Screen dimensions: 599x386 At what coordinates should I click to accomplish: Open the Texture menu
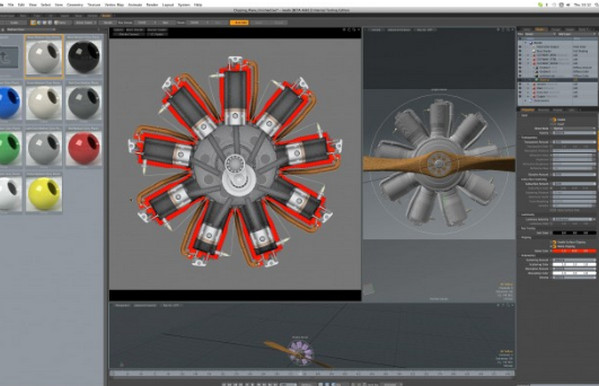(x=94, y=5)
